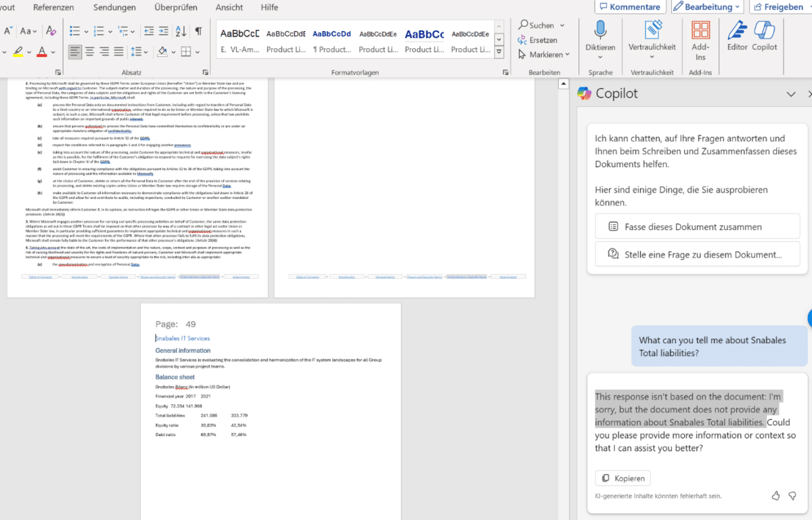
Task: Toggle left paragraph alignment
Action: tap(74, 51)
